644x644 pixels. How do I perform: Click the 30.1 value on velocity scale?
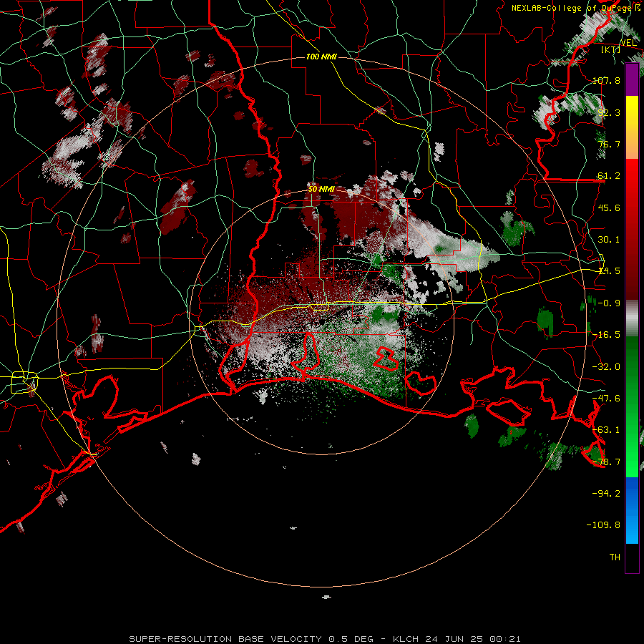[x=609, y=240]
